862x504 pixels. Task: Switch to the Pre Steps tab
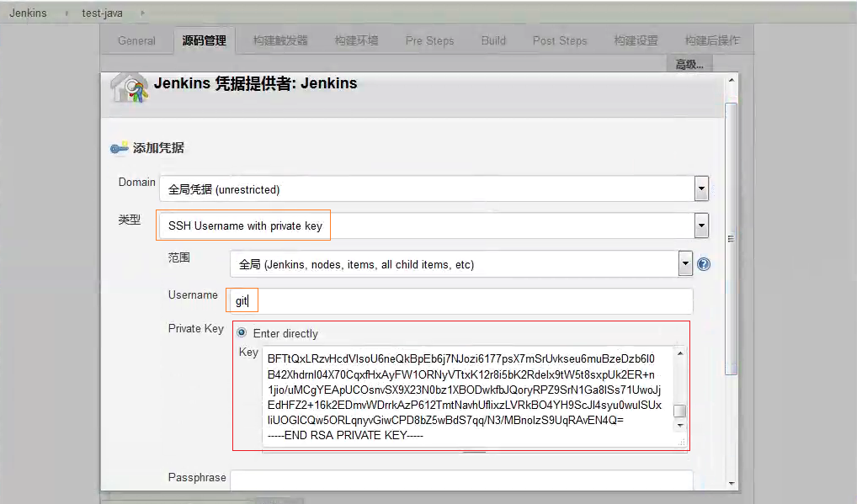[429, 40]
